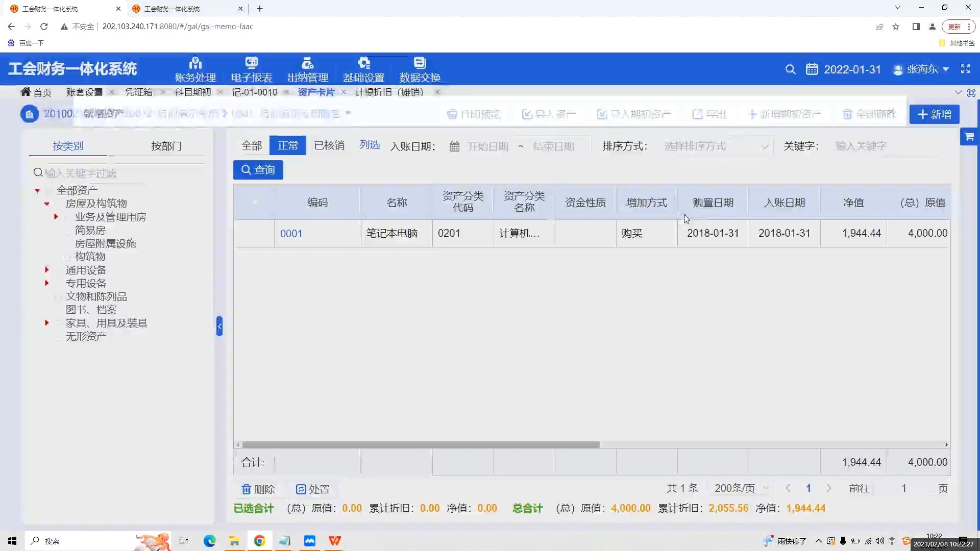Viewport: 980px width, 551px height.
Task: Collapse the left panel with blue arrow handle
Action: point(219,326)
